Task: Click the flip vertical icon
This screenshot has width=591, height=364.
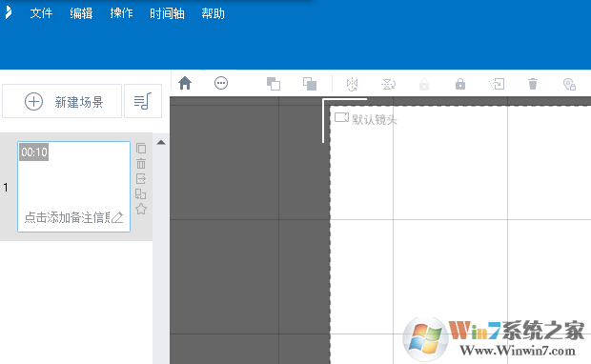Action: pyautogui.click(x=388, y=84)
